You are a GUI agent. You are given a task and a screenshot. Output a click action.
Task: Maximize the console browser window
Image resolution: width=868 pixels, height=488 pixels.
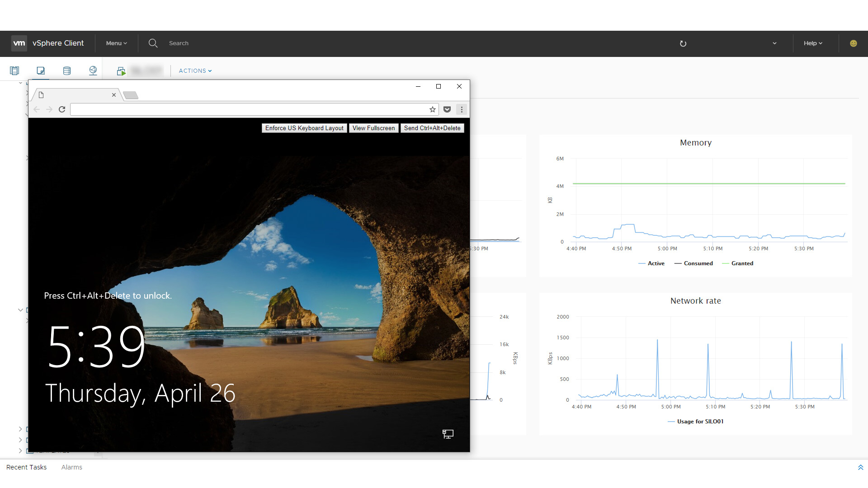click(439, 86)
